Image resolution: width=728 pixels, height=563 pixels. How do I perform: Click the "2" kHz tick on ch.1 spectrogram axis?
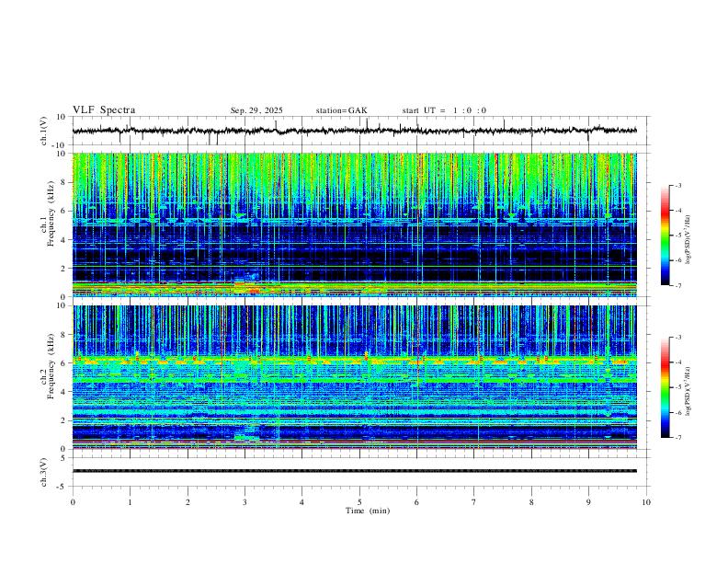63,269
